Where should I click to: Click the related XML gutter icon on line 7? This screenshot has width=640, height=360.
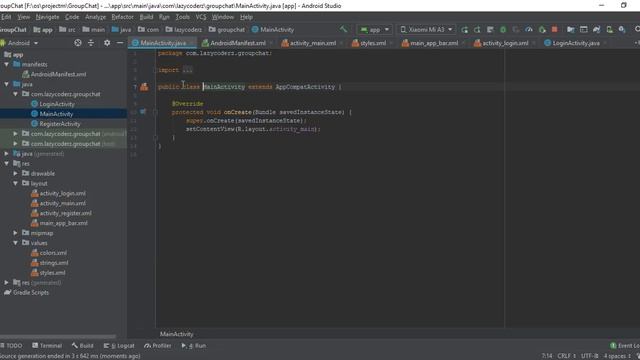pyautogui.click(x=144, y=87)
